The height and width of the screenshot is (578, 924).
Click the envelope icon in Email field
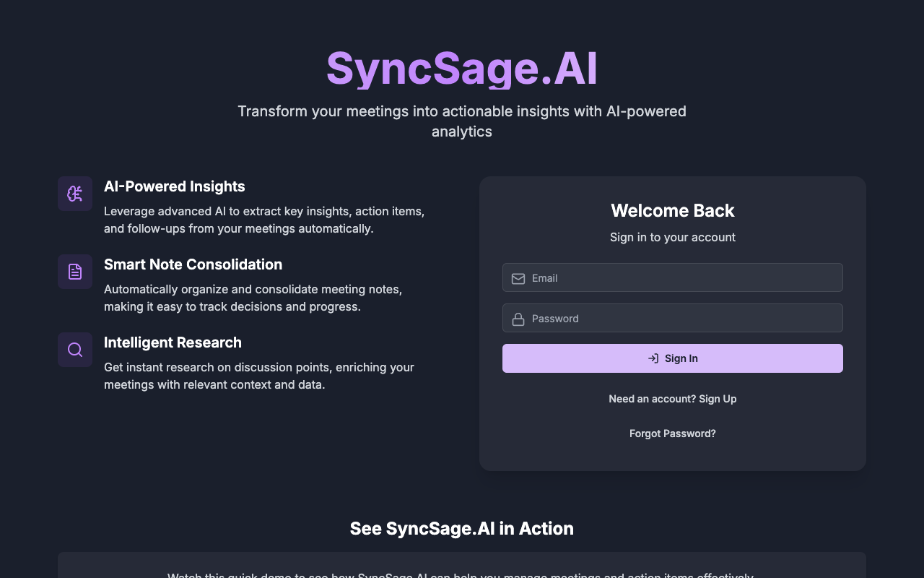[518, 278]
